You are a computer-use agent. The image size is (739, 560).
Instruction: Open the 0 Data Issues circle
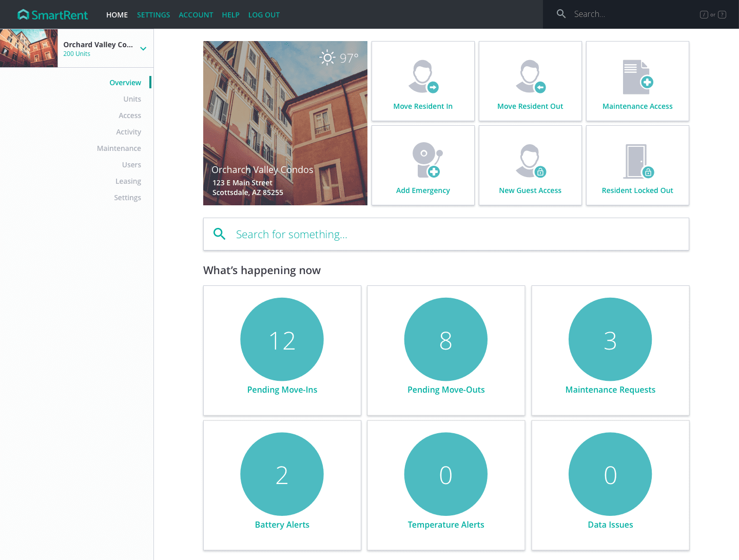click(610, 474)
